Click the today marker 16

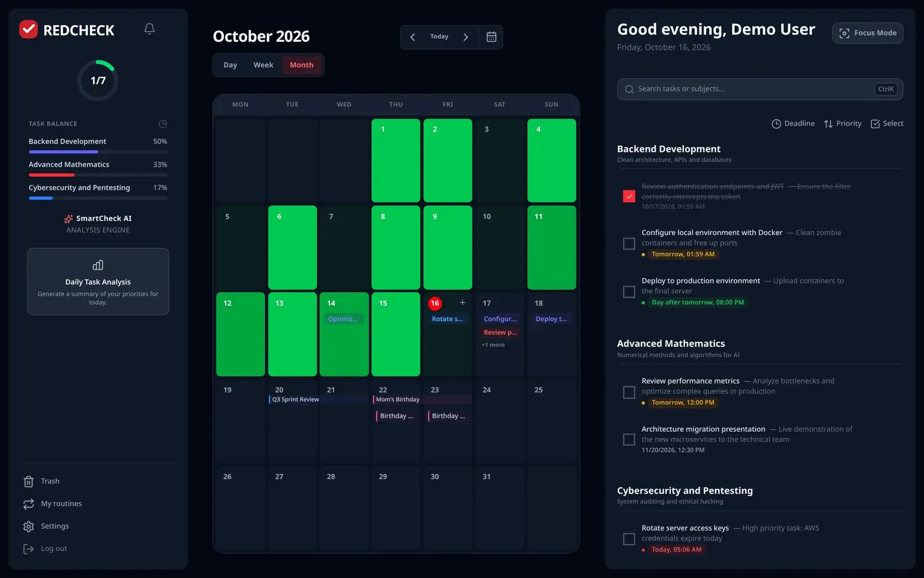point(435,303)
